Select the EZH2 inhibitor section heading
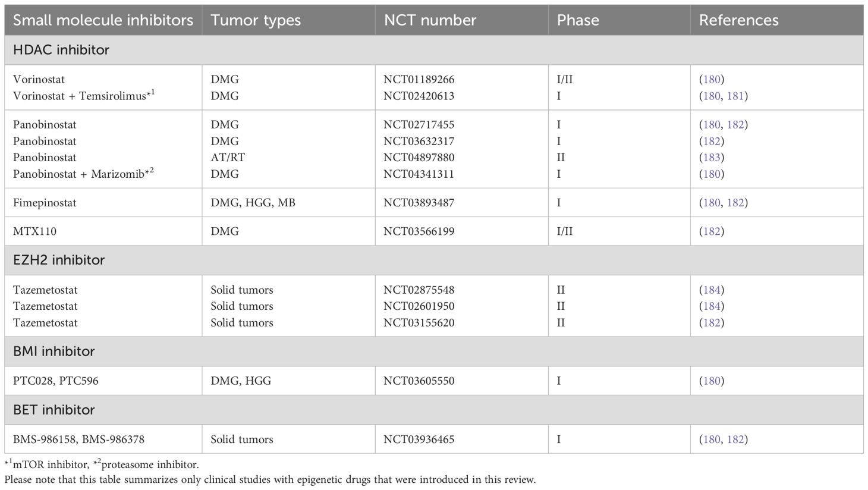The width and height of the screenshot is (868, 490). pyautogui.click(x=59, y=260)
